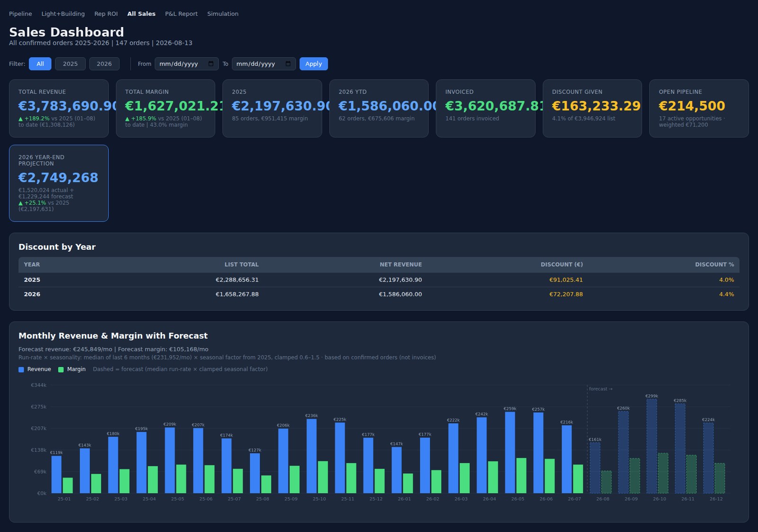Filter orders by 2026
The height and width of the screenshot is (532, 758).
[x=104, y=64]
